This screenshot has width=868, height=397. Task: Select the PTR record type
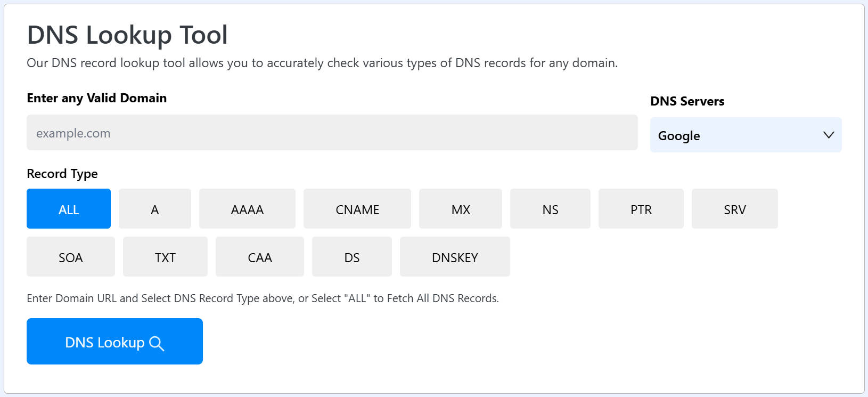(641, 209)
